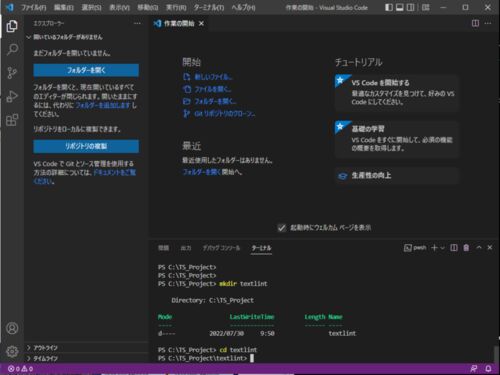Open the new terminal launch profile dropdown
The image size is (500, 375).
(442, 248)
